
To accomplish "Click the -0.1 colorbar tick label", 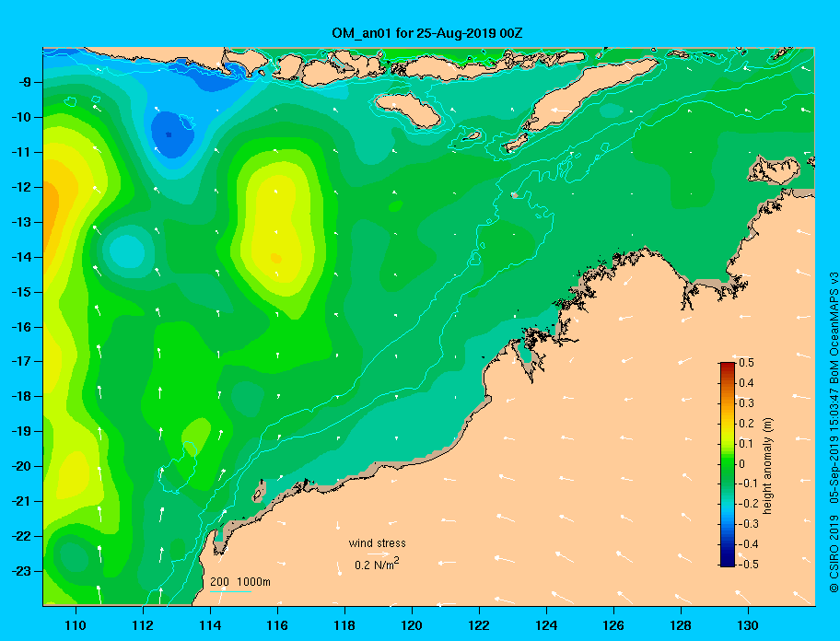I will [x=749, y=484].
